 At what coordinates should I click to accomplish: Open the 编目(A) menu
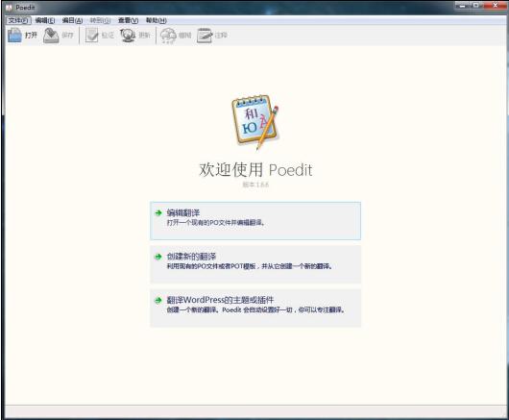click(72, 20)
